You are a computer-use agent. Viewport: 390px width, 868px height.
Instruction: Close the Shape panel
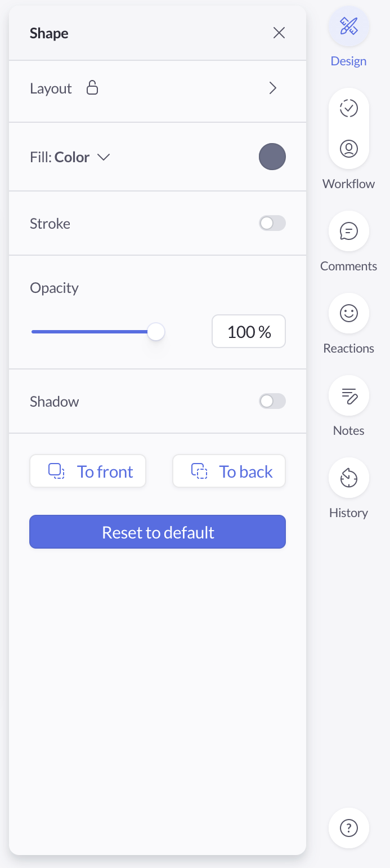coord(279,33)
